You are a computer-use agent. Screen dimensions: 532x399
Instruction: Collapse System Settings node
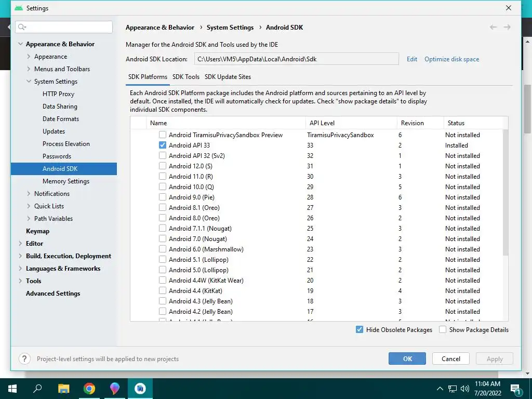click(29, 82)
